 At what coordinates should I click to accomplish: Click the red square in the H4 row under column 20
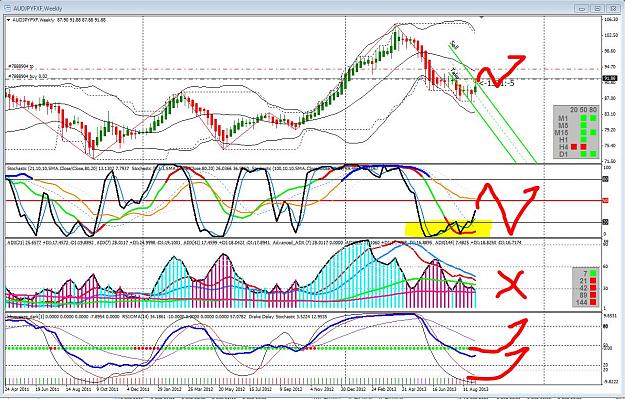574,147
